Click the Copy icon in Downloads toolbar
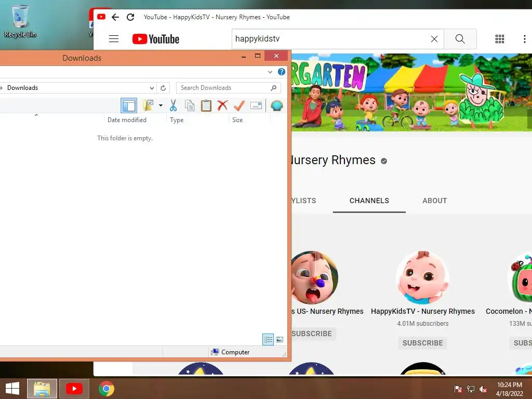 click(190, 105)
